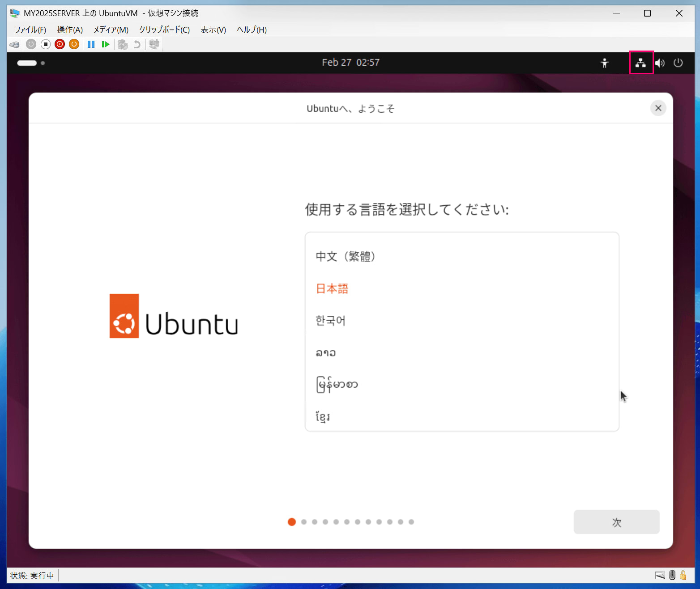This screenshot has height=589, width=700.
Task: Open the network settings icon in top bar
Action: 641,63
